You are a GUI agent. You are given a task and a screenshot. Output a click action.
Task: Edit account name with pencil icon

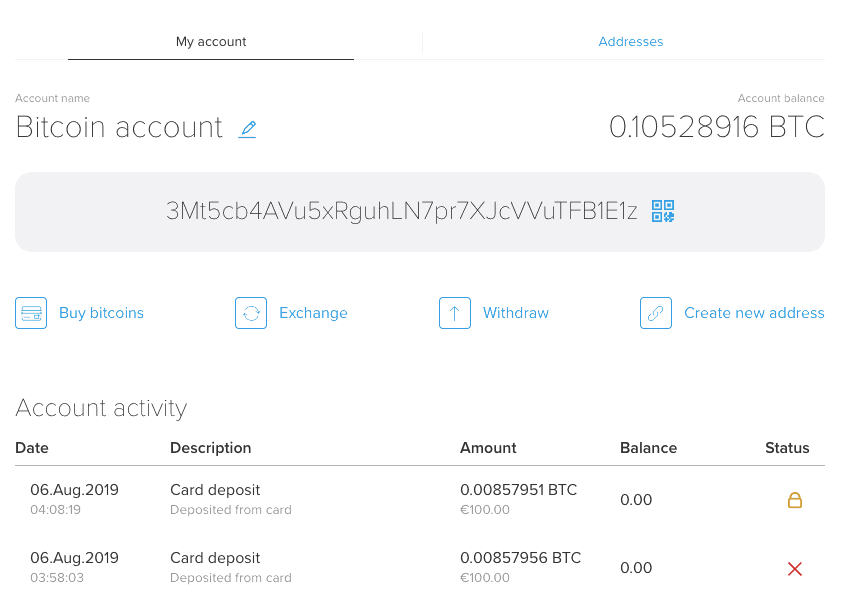[x=247, y=129]
